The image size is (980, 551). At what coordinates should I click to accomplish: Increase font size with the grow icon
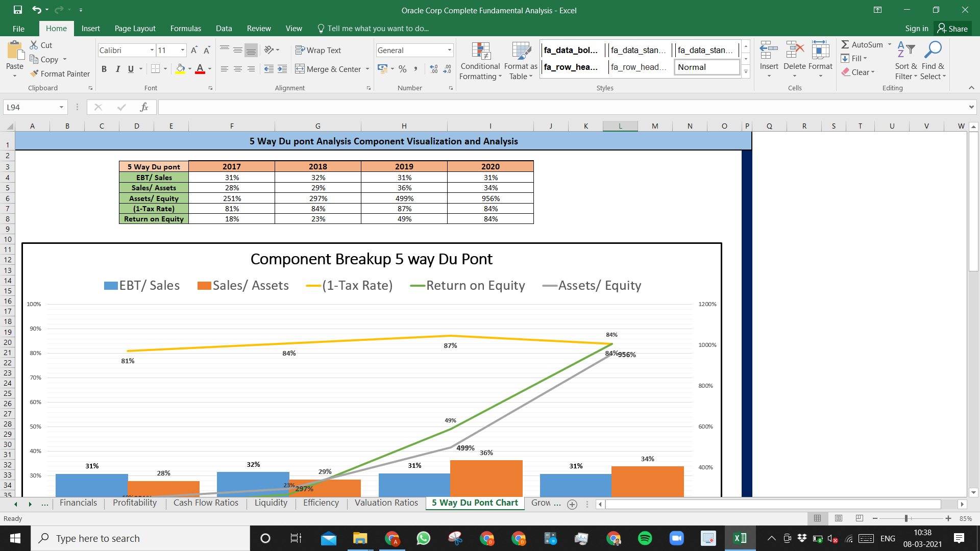coord(194,50)
